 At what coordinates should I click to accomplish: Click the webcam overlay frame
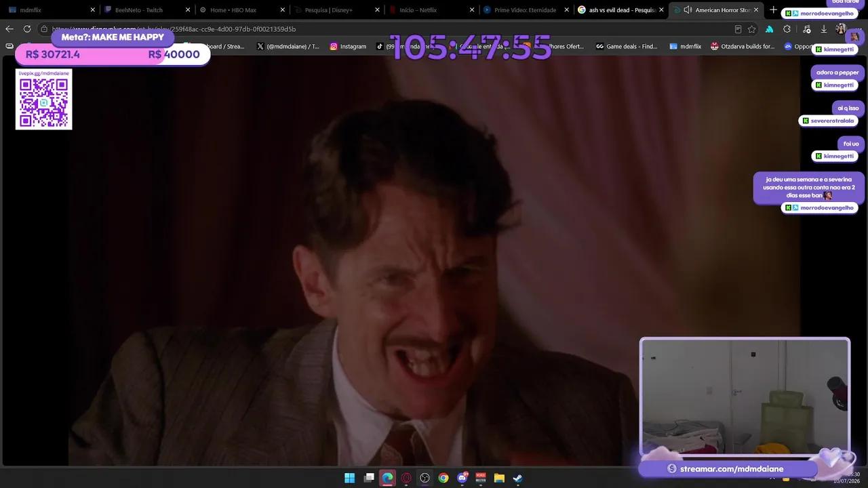click(x=745, y=397)
